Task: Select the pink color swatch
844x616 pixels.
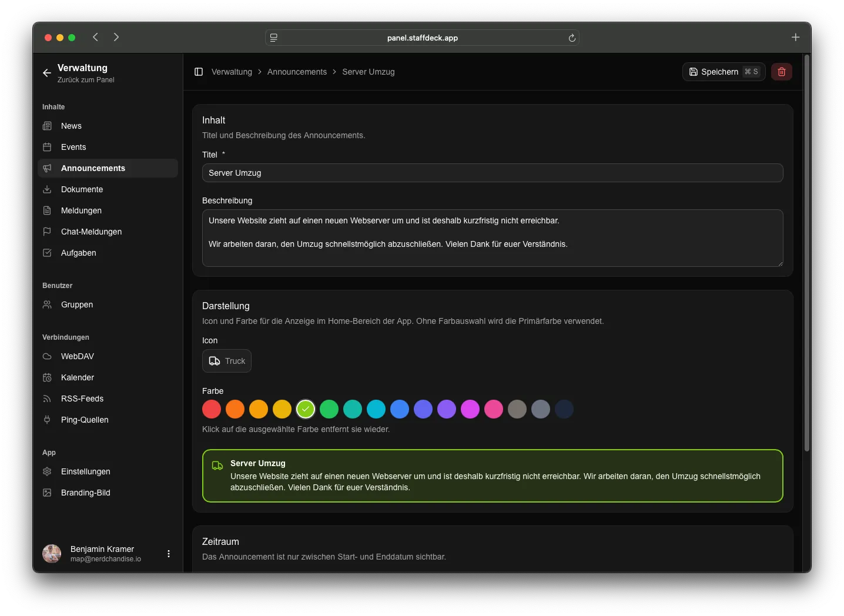Action: (494, 409)
